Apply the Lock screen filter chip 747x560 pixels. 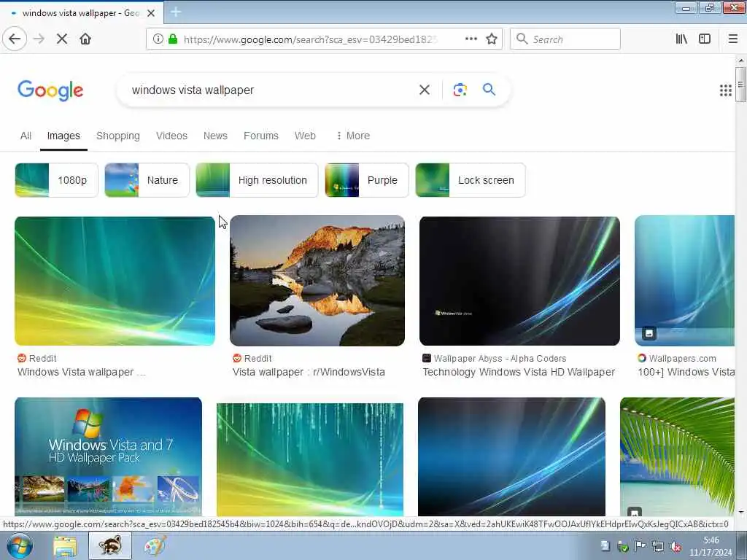coord(471,180)
